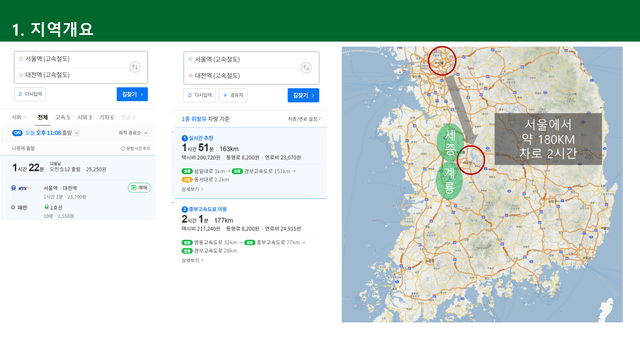Click the green origin marker in car route panel
This screenshot has height=360, width=640.
click(x=190, y=60)
